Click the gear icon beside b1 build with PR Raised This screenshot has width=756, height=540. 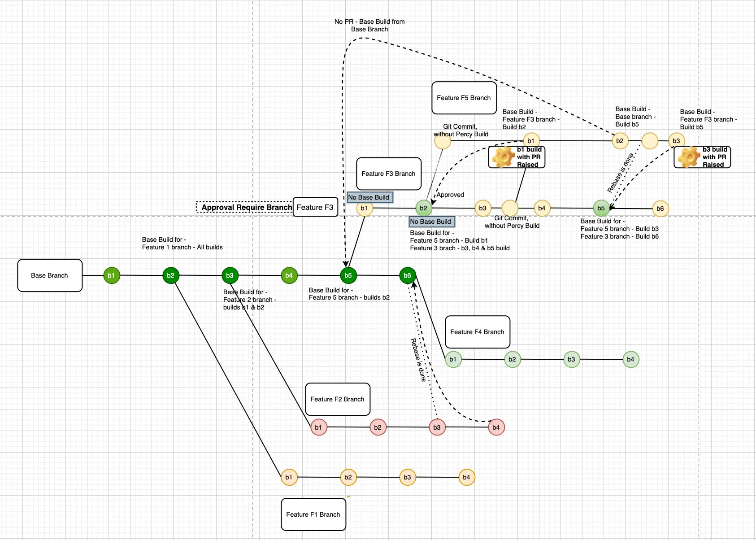pyautogui.click(x=503, y=157)
